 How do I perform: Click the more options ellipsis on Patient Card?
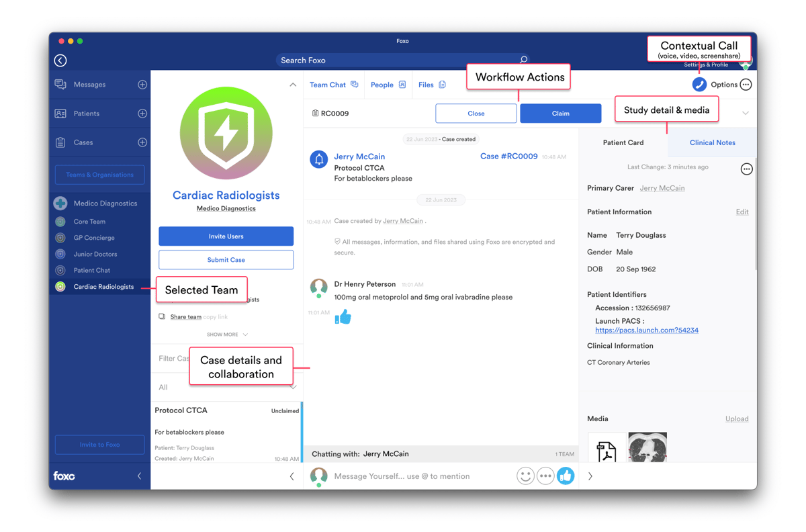tap(746, 169)
